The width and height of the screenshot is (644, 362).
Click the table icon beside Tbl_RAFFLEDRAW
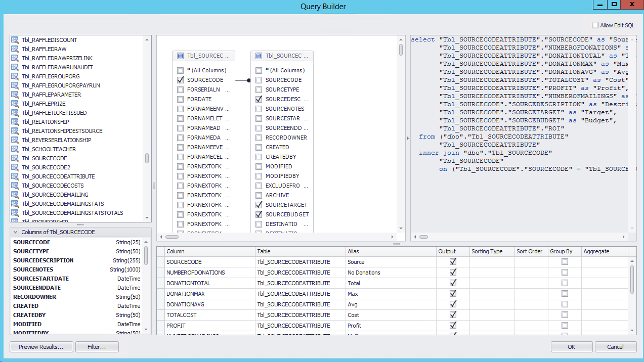coord(15,49)
